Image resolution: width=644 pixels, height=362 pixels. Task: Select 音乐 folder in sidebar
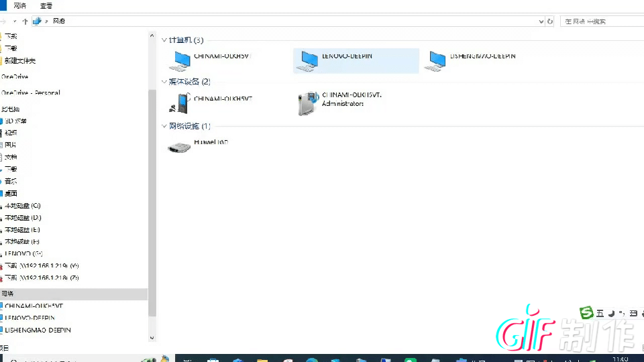(x=11, y=182)
